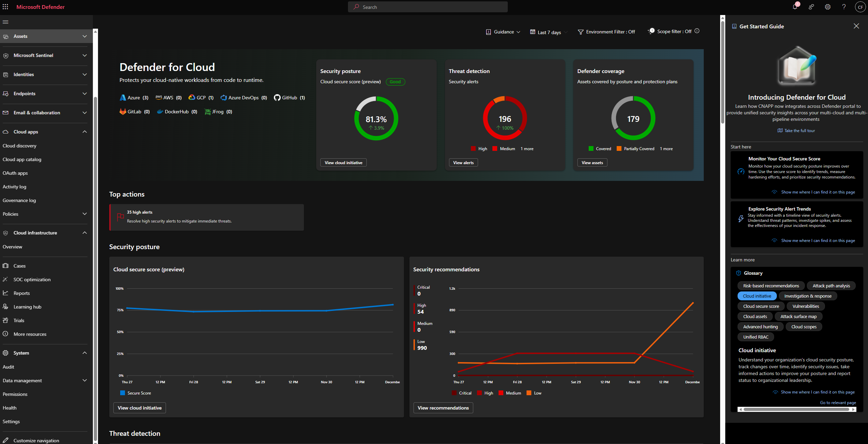Click the Take the full tour link
The height and width of the screenshot is (444, 868).
pyautogui.click(x=799, y=131)
